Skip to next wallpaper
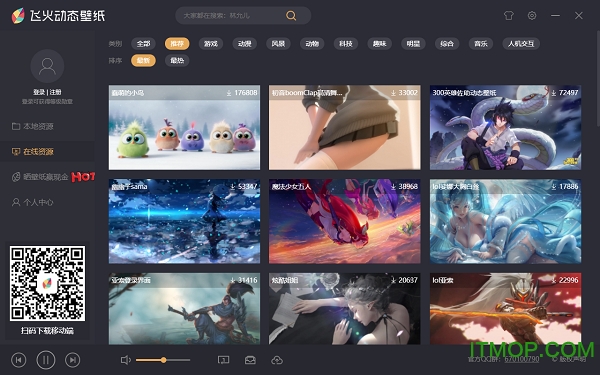This screenshot has width=600, height=375. tap(73, 360)
